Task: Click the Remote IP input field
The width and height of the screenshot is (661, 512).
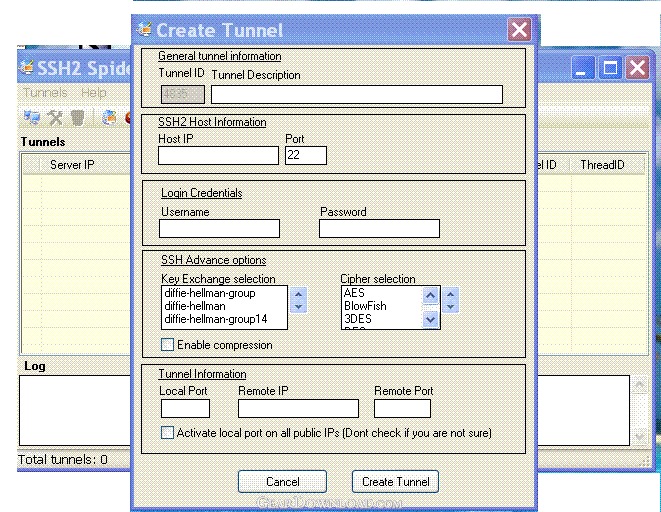Action: click(x=298, y=408)
